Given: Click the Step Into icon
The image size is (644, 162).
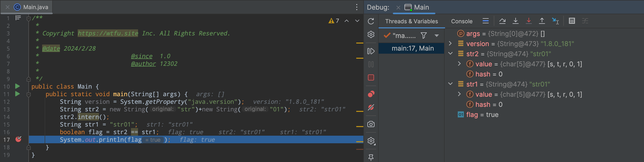Looking at the screenshot, I should coord(515,21).
